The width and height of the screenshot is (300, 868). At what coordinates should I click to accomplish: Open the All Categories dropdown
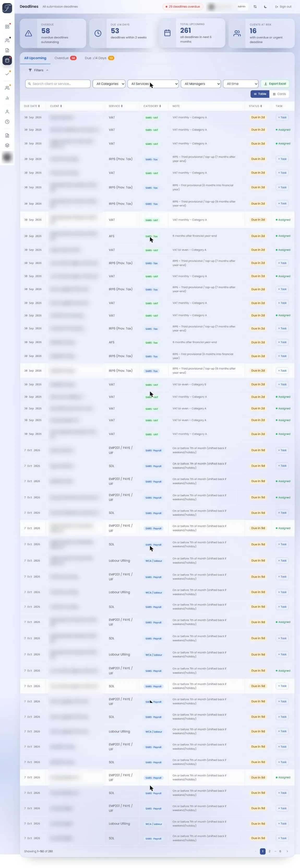pyautogui.click(x=109, y=84)
